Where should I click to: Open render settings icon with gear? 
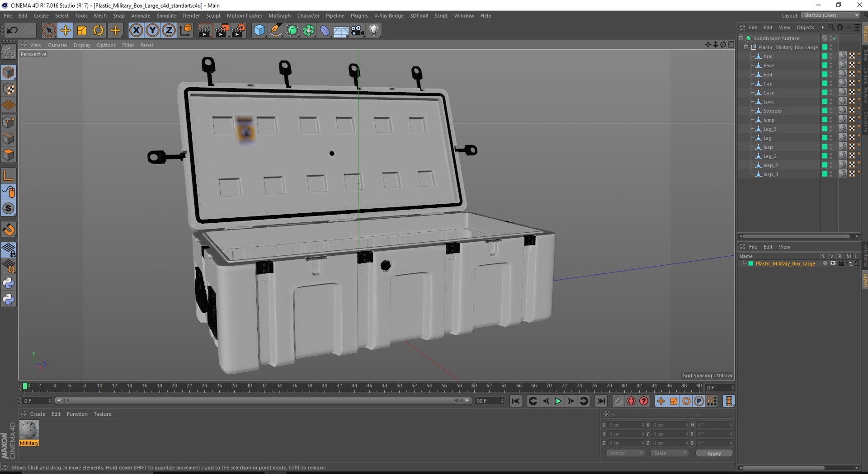pos(239,30)
